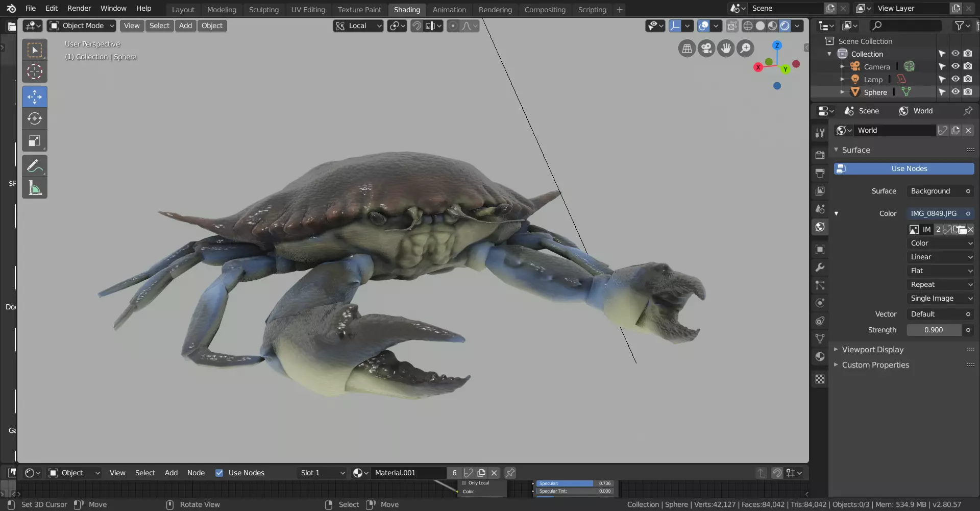Select the Annotate tool
The width and height of the screenshot is (980, 511).
pyautogui.click(x=35, y=166)
